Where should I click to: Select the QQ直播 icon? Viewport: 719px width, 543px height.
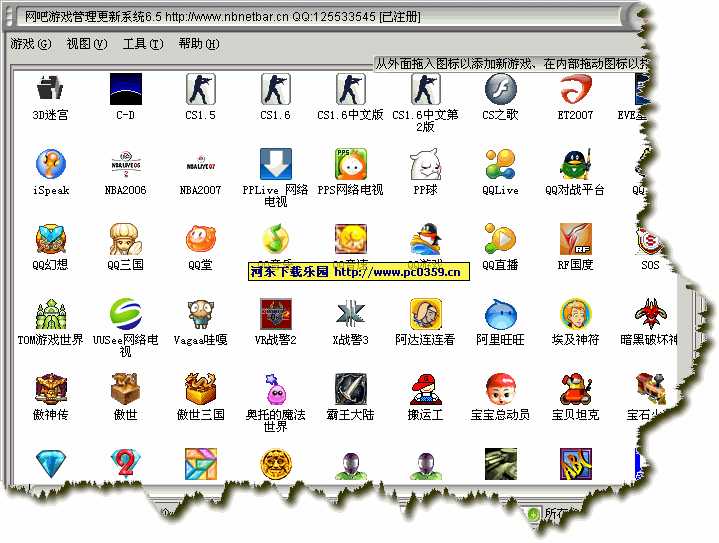(x=500, y=238)
